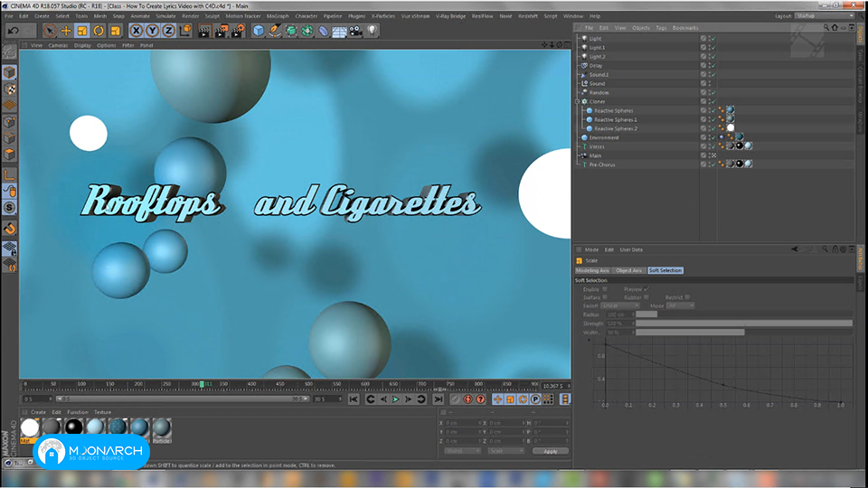Expand the falloff curve disclosure triangle

pos(588,341)
